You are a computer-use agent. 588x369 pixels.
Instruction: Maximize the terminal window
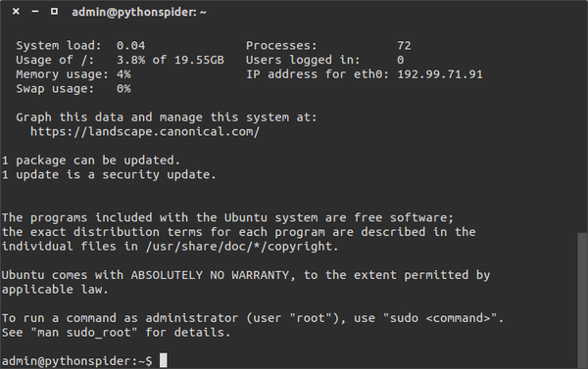[54, 12]
